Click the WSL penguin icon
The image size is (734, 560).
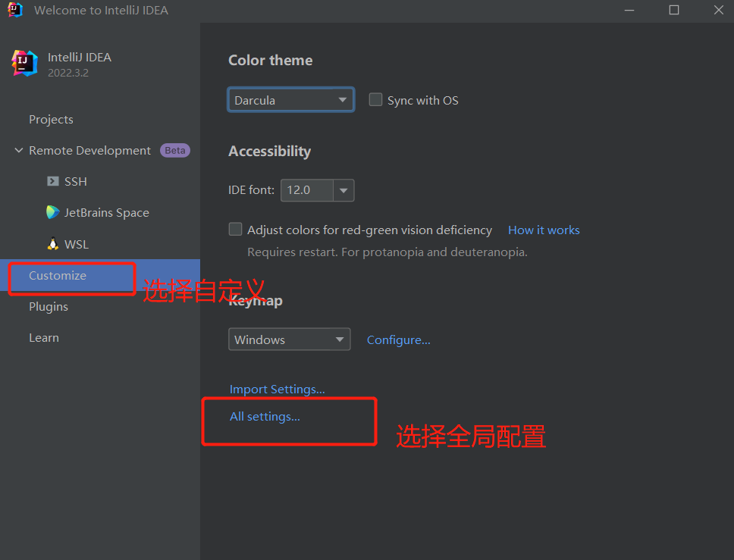53,244
